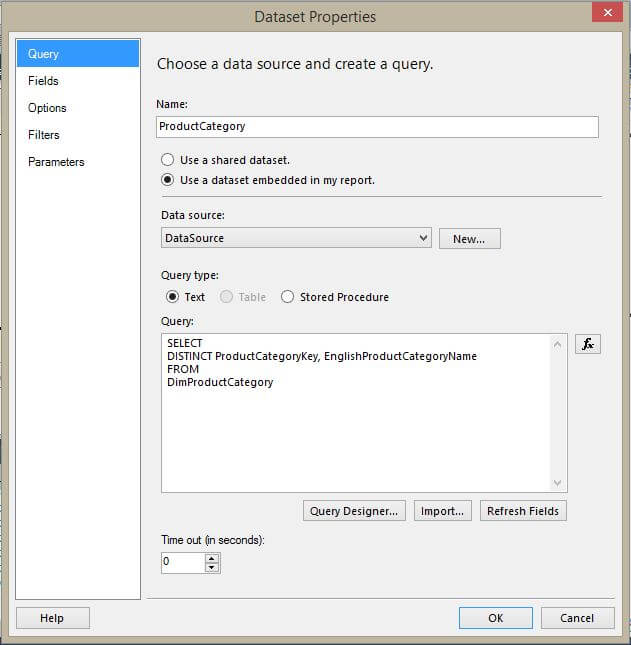Increase the time out with up arrow
The width and height of the screenshot is (631, 645).
(212, 559)
